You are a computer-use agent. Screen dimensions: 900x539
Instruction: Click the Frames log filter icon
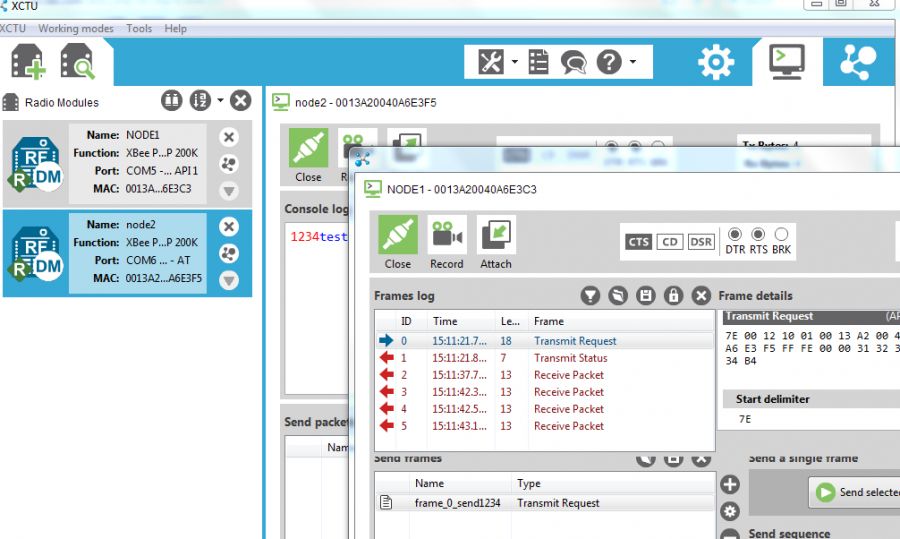(x=590, y=296)
